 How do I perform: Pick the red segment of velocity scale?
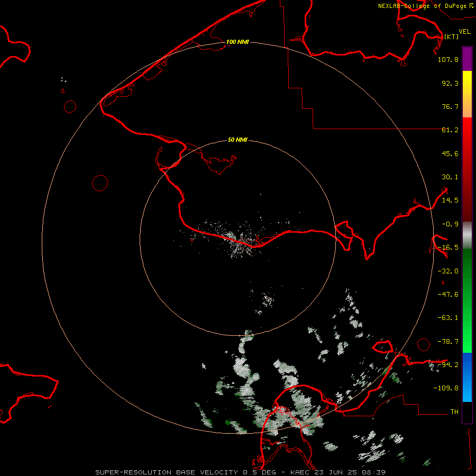[467, 169]
